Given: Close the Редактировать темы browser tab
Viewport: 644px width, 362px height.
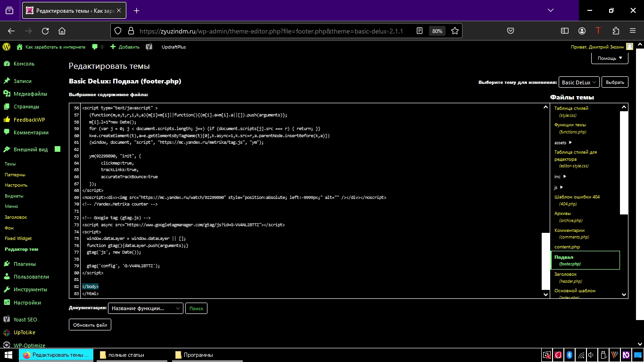Looking at the screenshot, I should (120, 10).
